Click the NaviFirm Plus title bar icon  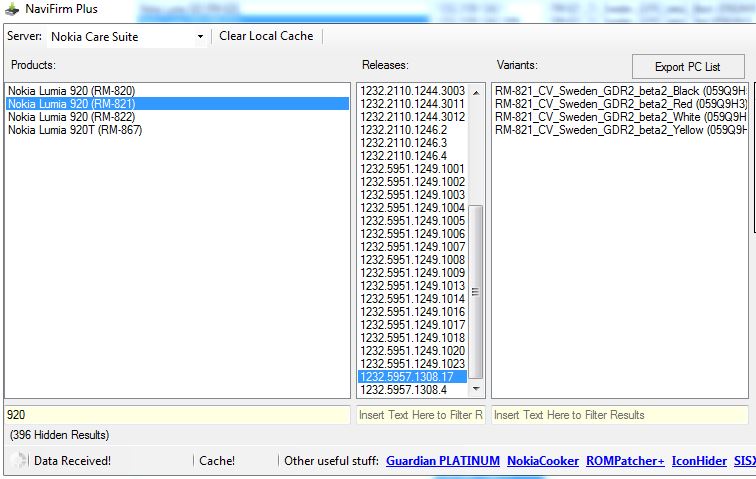(12, 9)
